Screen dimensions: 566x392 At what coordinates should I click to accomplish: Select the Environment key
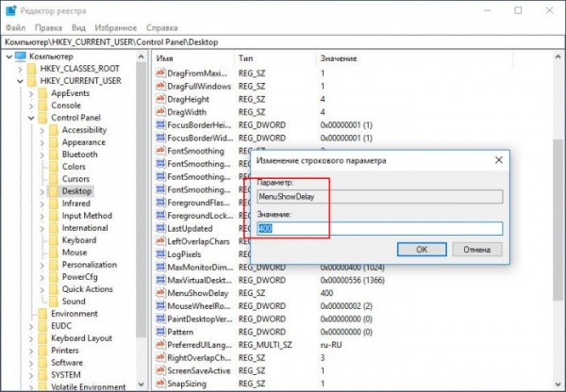pyautogui.click(x=74, y=314)
